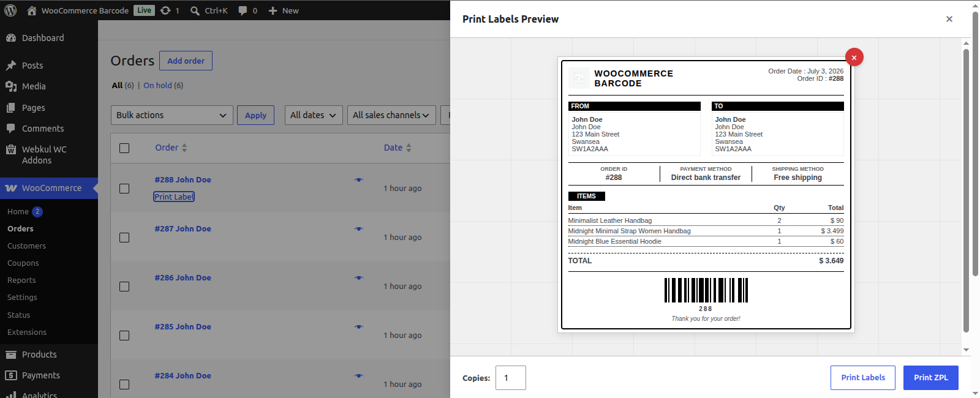Click the Apply bulk action button

point(255,115)
